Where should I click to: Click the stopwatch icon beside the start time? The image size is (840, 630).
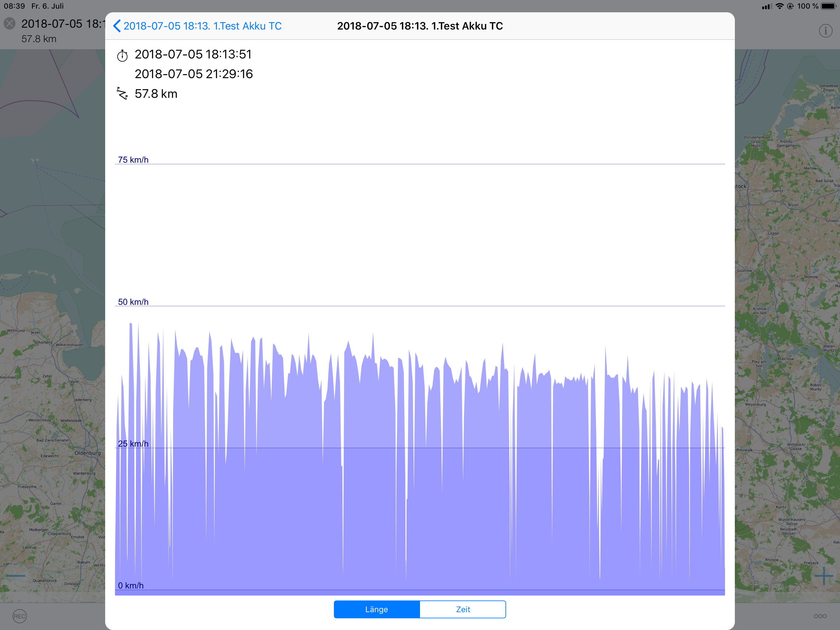(122, 55)
